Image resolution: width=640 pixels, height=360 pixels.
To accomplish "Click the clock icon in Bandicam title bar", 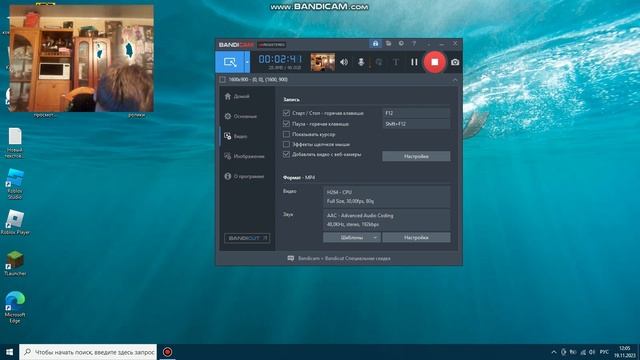I will point(401,43).
